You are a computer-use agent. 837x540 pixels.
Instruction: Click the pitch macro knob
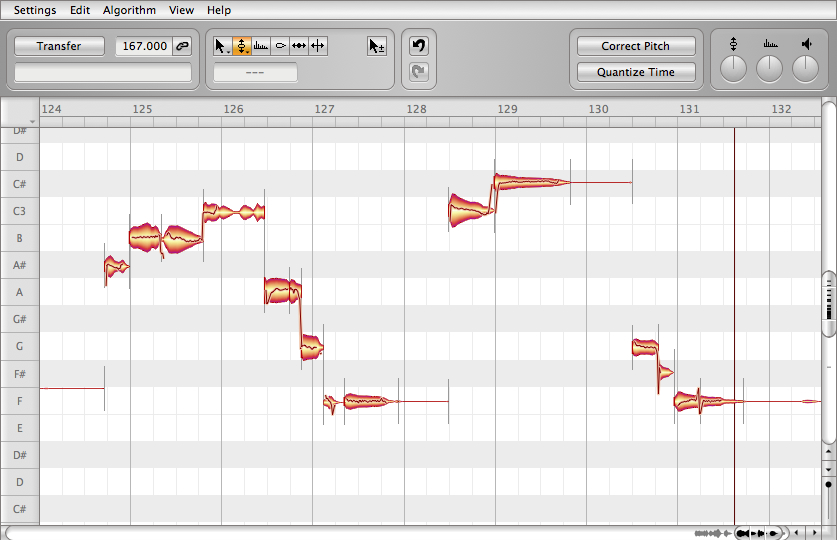(733, 69)
